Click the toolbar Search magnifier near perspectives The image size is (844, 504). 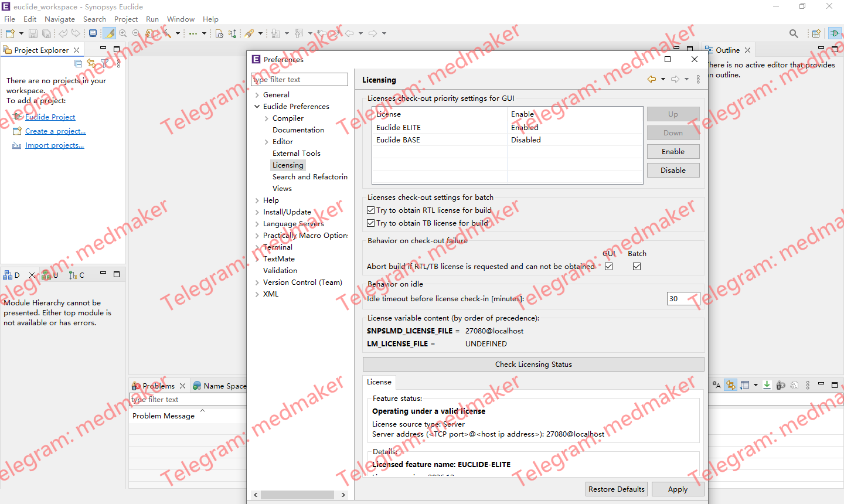[794, 33]
